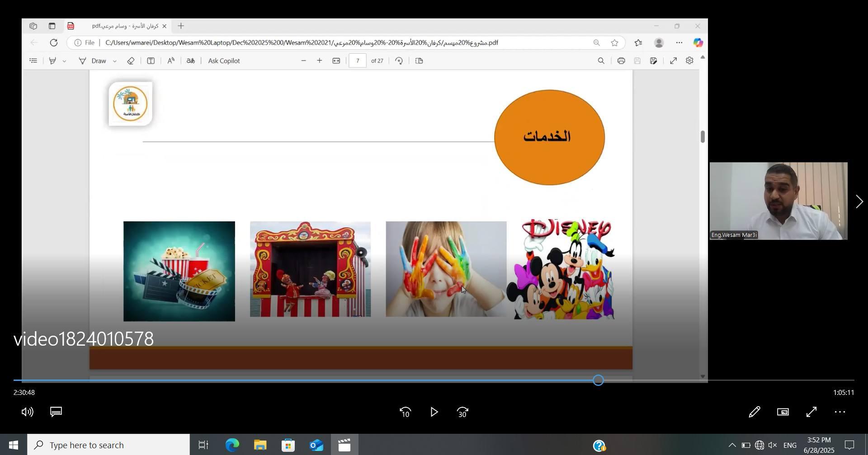Open the Action Center notifications

click(x=849, y=445)
